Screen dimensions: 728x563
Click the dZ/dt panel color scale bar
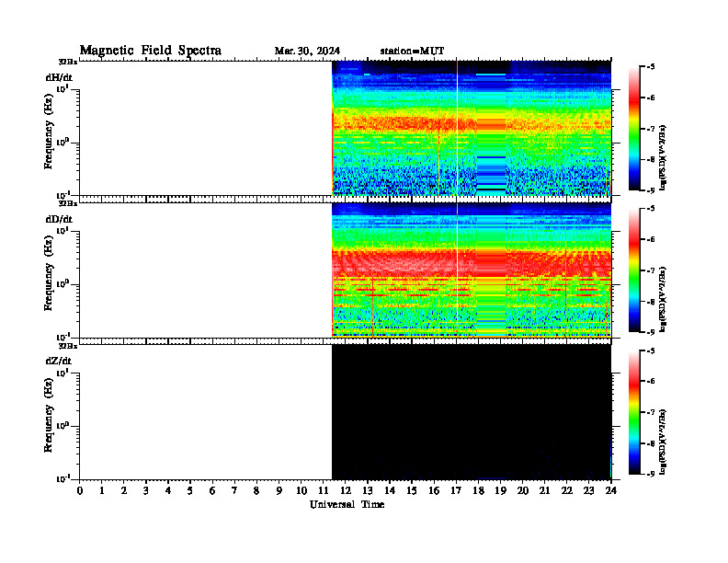[634, 412]
